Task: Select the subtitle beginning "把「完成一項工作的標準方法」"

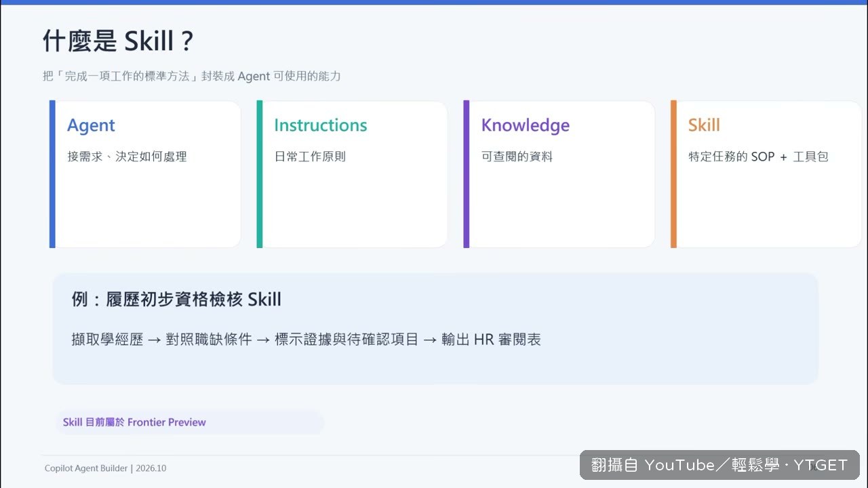Action: tap(192, 76)
